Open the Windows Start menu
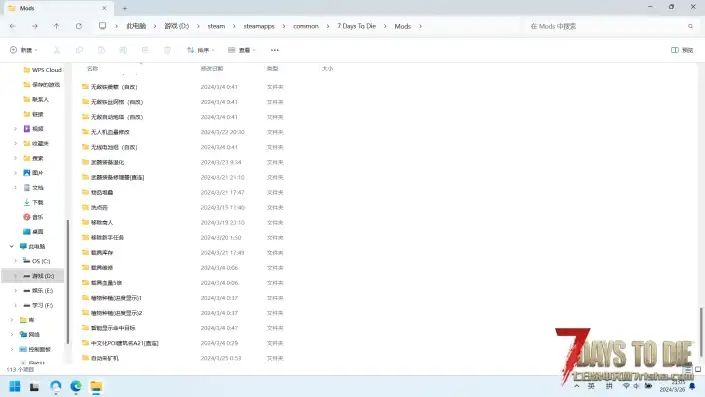705x397 pixels. point(15,386)
